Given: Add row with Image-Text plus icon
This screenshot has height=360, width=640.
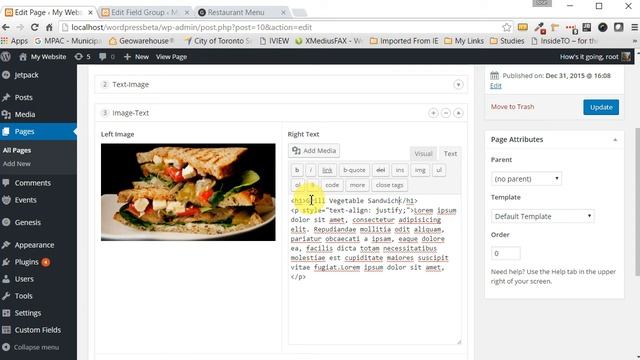Looking at the screenshot, I should (x=433, y=113).
